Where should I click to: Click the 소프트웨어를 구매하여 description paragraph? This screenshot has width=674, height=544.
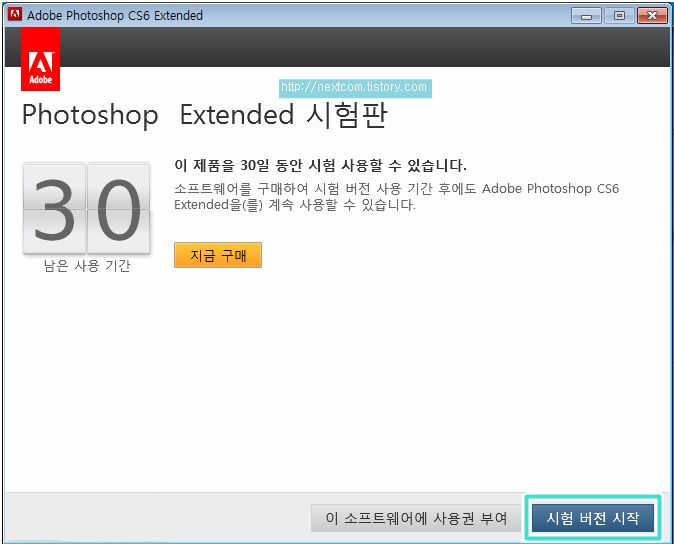coord(396,196)
